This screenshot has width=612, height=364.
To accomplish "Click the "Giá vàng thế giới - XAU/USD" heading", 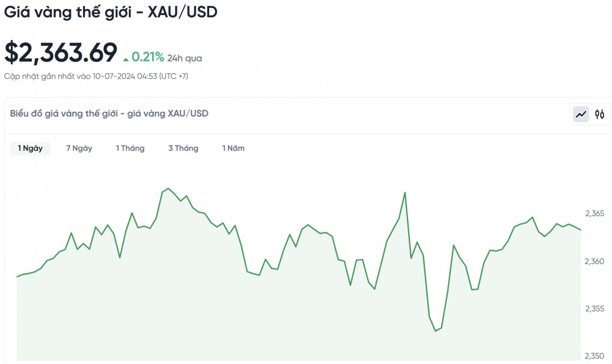I will [111, 12].
